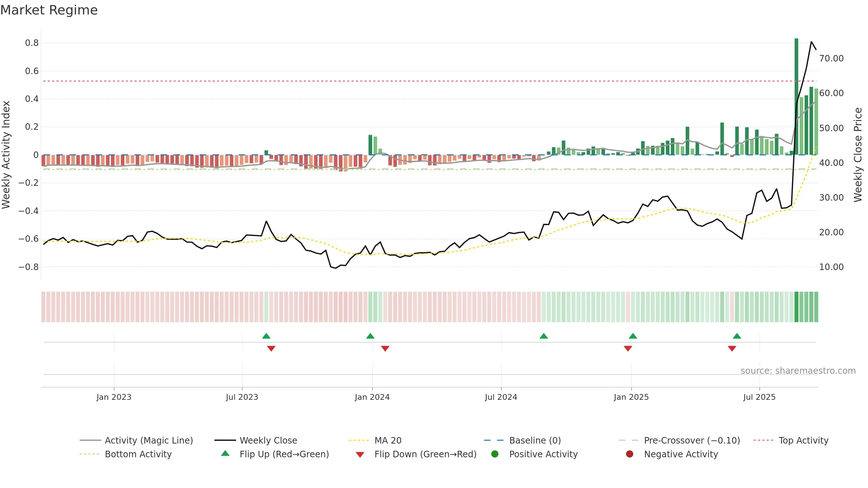Screen dimensions: 868x488
Task: Toggle Weekly Close legend entry
Action: pos(256,440)
